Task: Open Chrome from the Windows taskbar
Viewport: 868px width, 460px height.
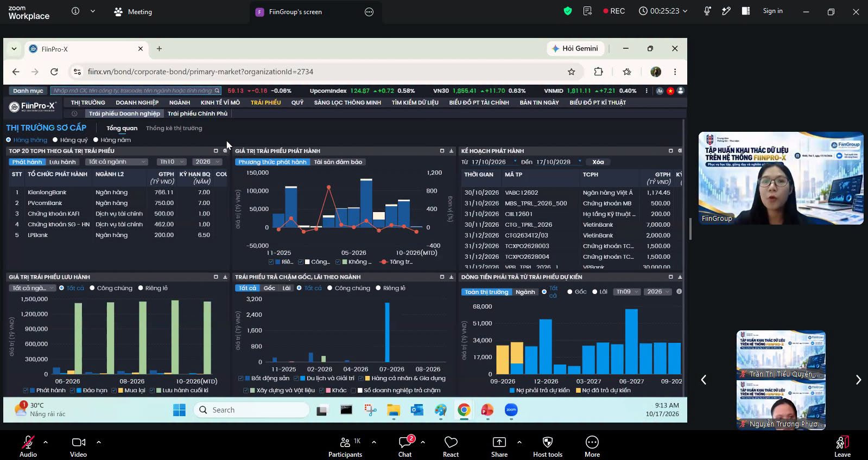Action: [x=464, y=410]
